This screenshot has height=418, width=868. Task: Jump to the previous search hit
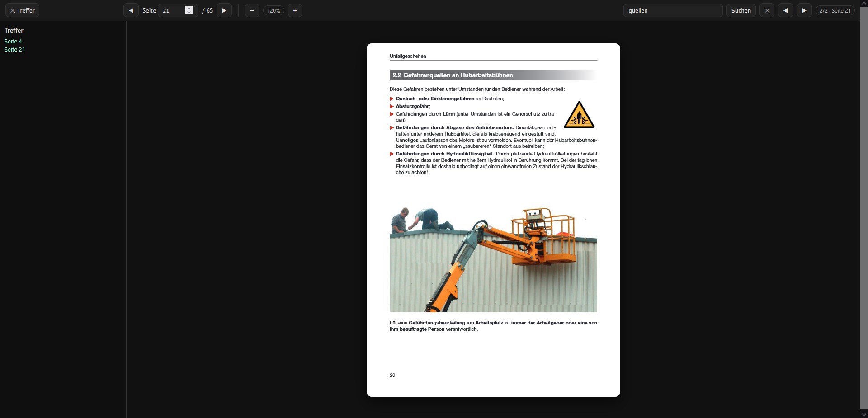(786, 10)
